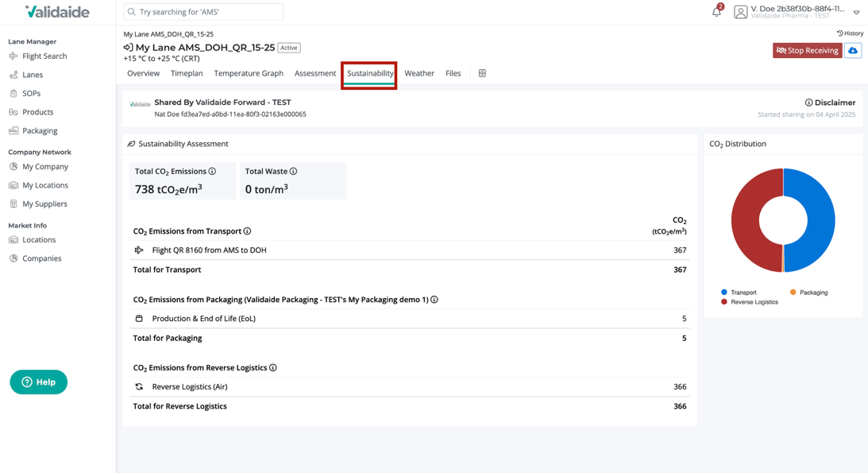Click the Products sidebar icon
The height and width of the screenshot is (473, 868).
tap(14, 112)
